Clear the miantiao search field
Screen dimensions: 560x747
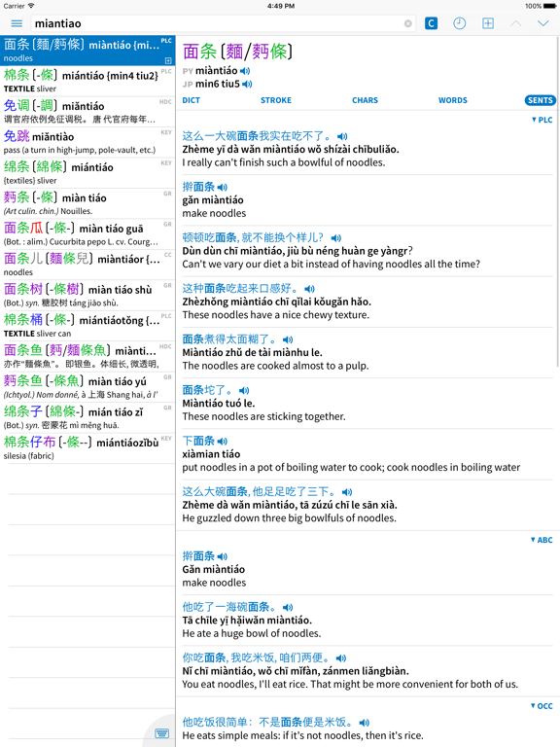click(408, 23)
